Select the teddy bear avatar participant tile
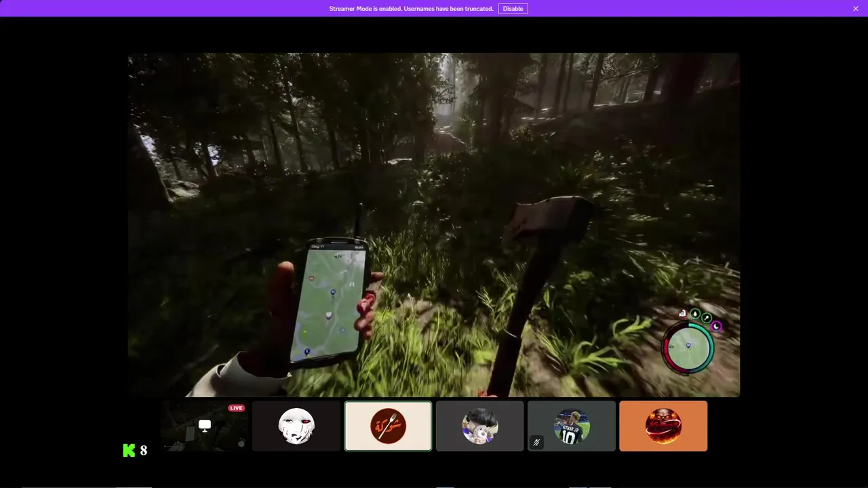Image resolution: width=868 pixels, height=488 pixels. 480,426
